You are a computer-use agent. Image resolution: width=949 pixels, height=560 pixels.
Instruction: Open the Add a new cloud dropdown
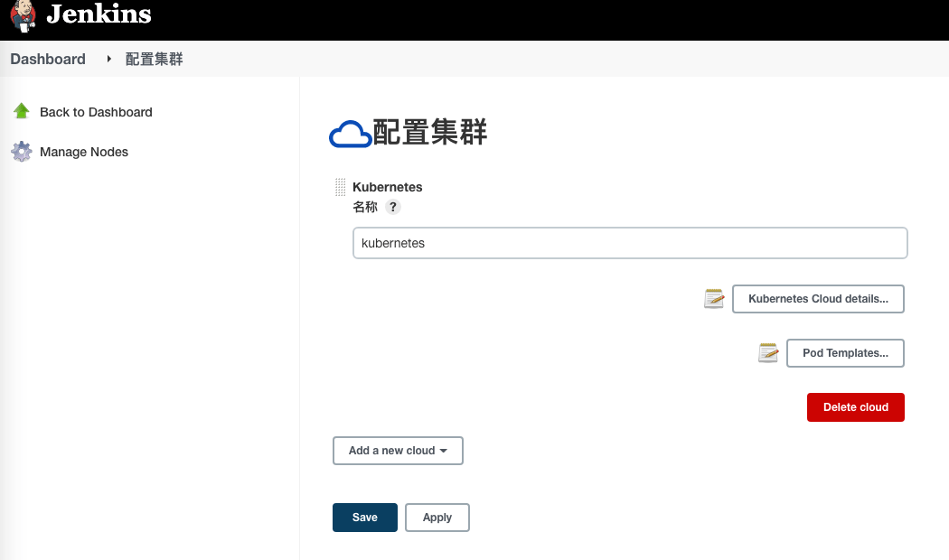coord(398,451)
